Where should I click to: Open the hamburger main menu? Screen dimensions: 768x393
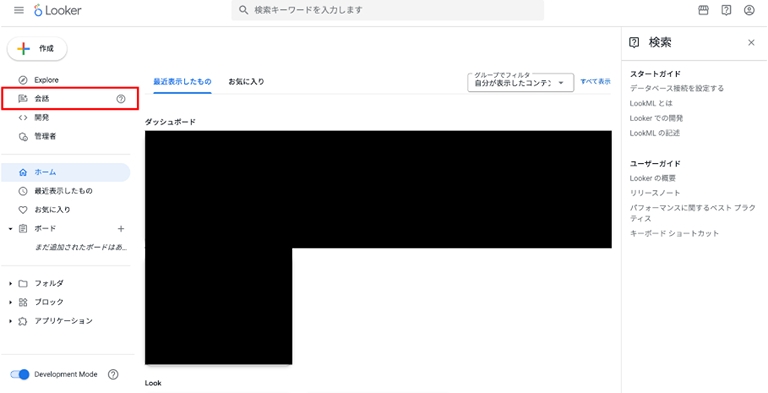point(19,10)
